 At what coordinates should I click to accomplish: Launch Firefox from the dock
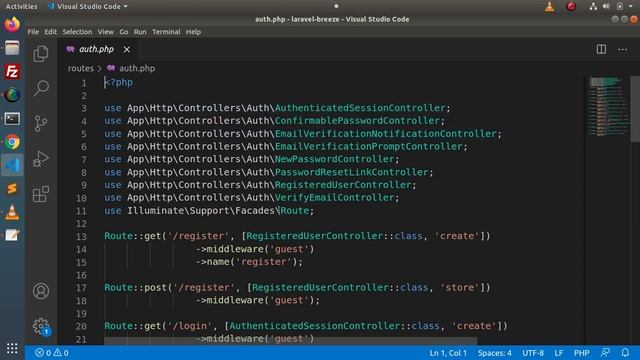tap(12, 24)
